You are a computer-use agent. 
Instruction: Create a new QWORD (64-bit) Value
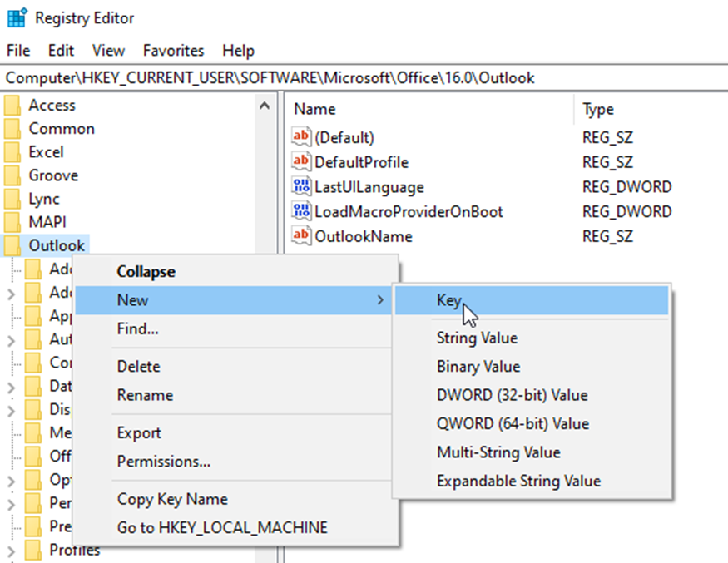[532, 423]
